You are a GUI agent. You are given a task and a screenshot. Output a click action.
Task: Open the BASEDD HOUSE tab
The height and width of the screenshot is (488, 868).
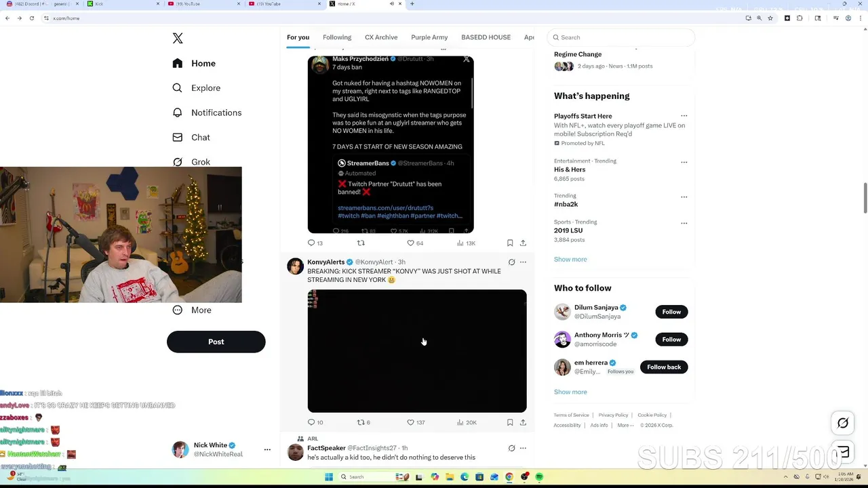(x=486, y=37)
